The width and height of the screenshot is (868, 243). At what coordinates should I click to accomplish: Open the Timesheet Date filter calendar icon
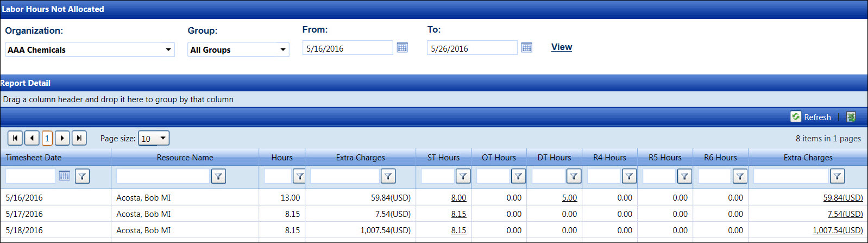64,176
